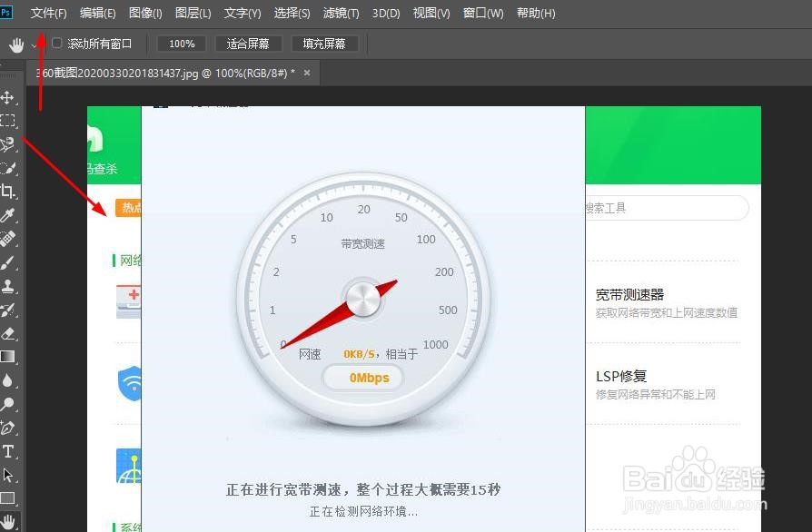Select the Gradient tool swatch icon
The width and height of the screenshot is (812, 532).
click(x=9, y=357)
